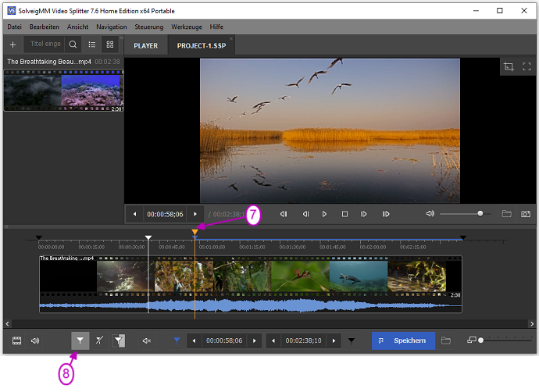This screenshot has width=539, height=392.
Task: Click the timeline zoom fit icon
Action: pos(471,340)
